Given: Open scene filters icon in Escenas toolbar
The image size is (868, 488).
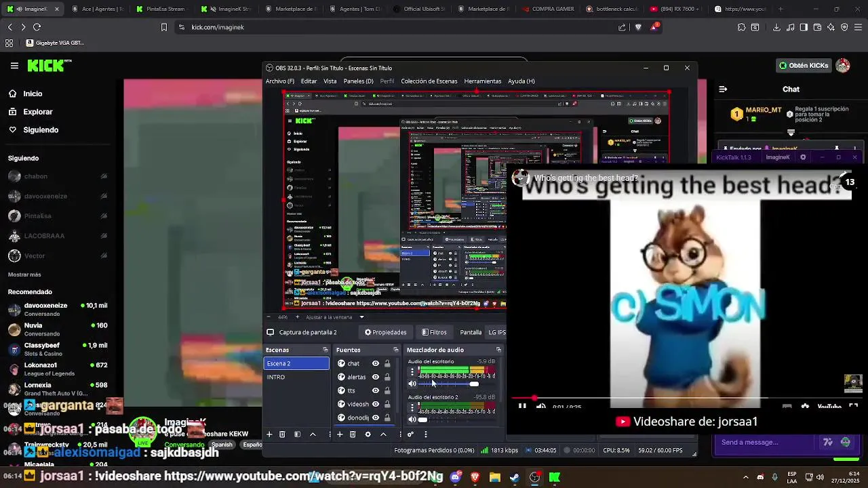Looking at the screenshot, I should [x=297, y=434].
